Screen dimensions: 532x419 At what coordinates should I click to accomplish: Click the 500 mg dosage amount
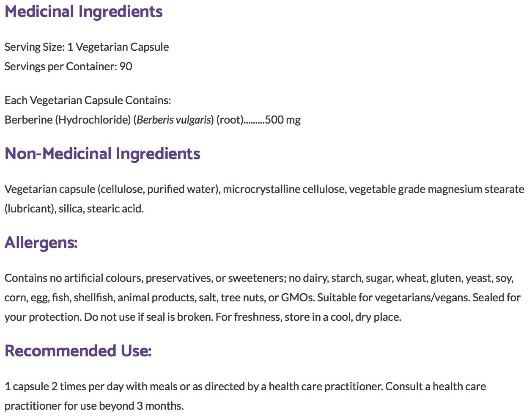click(282, 120)
